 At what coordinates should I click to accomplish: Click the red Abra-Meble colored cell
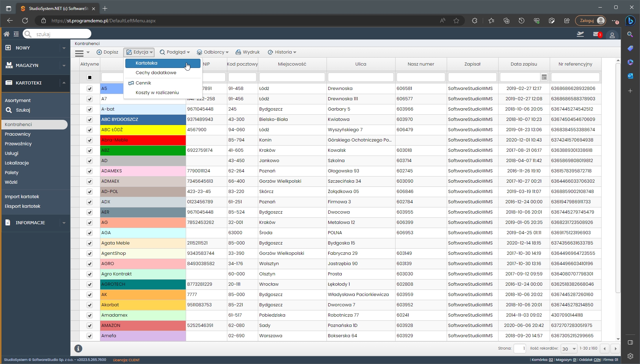[143, 140]
